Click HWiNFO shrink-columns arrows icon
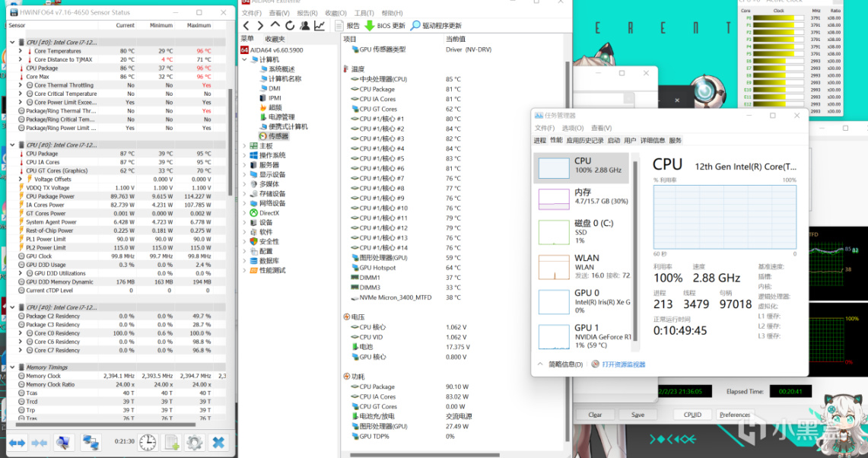This screenshot has height=458, width=868. point(40,443)
